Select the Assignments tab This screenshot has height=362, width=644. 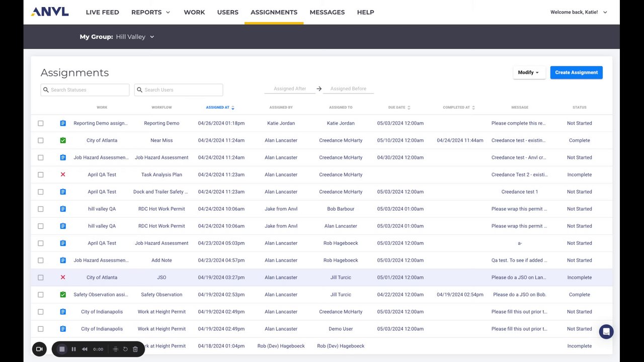(274, 12)
